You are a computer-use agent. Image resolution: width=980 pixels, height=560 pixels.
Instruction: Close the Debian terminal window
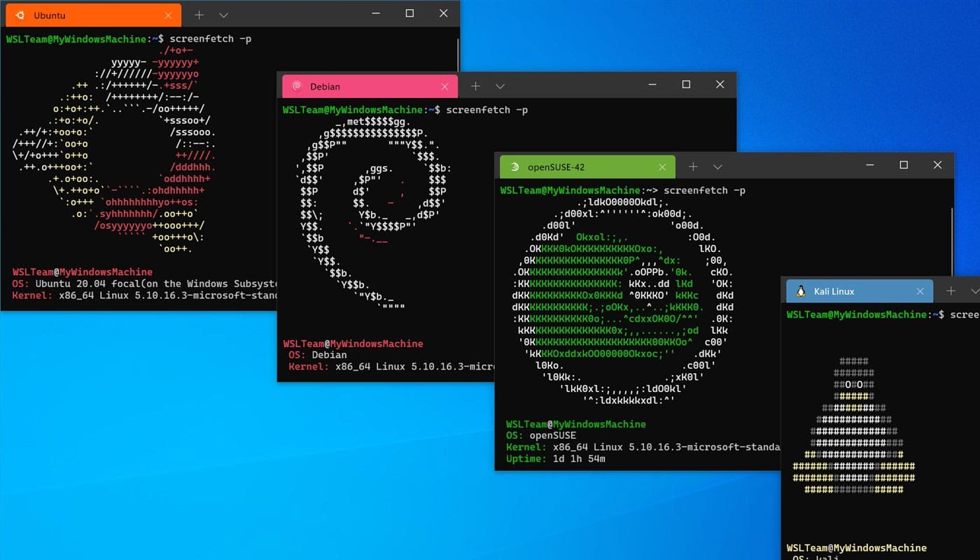coord(720,85)
